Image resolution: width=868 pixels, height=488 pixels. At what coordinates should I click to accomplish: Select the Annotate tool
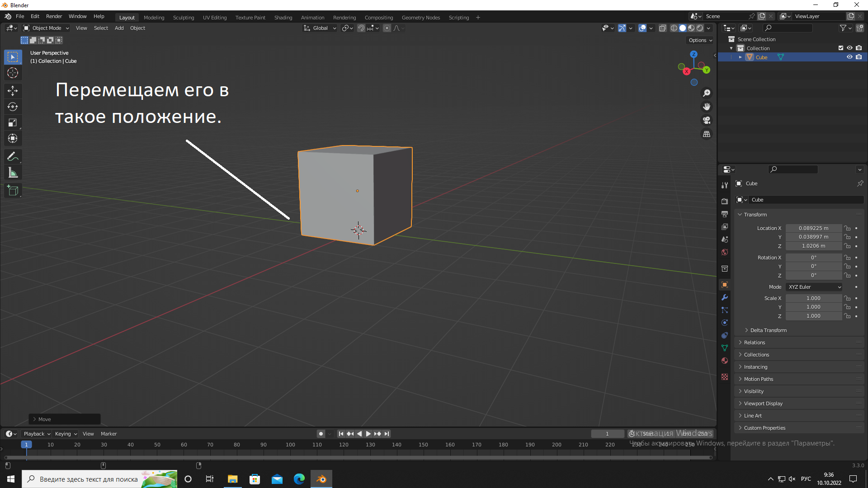(13, 157)
